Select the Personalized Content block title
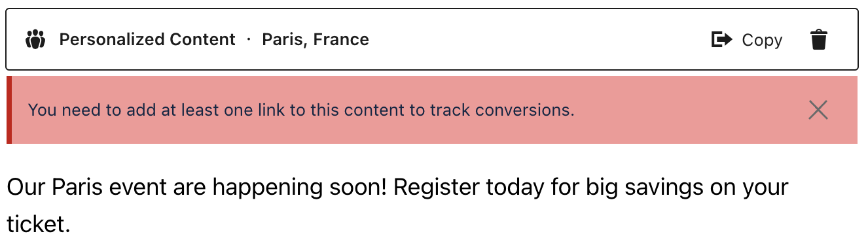Viewport: 868px width, 251px height. click(x=147, y=40)
